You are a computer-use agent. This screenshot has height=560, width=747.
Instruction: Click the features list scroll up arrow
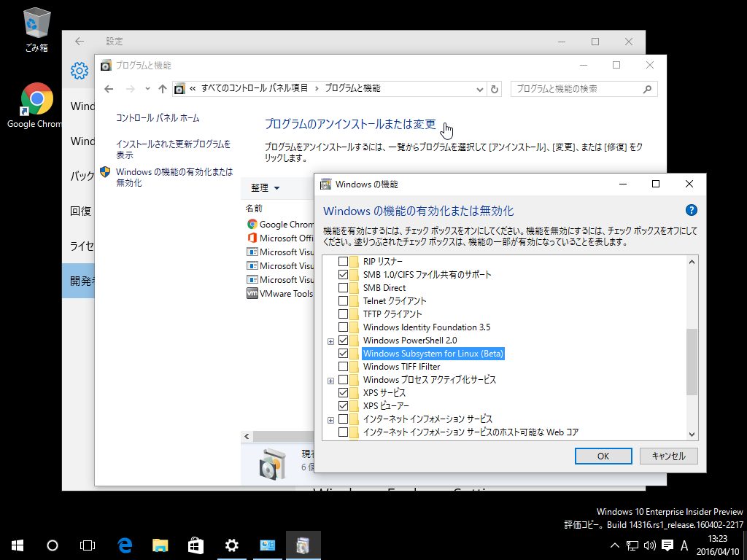[x=692, y=262]
